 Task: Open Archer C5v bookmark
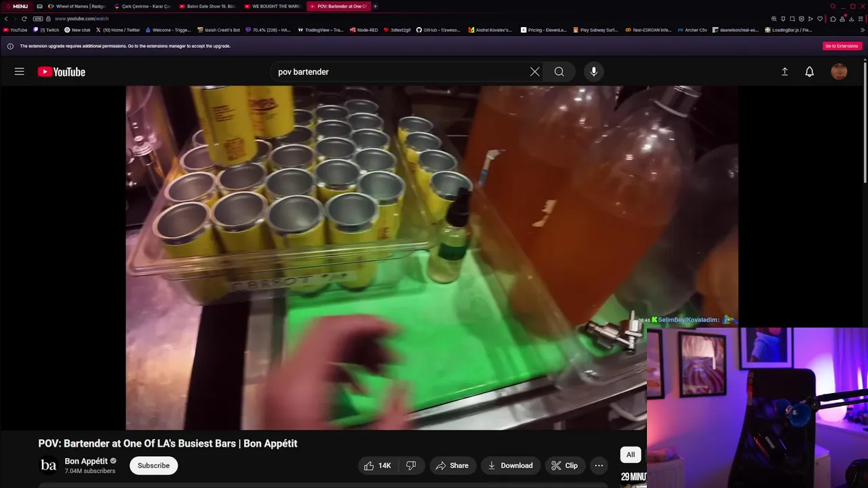[692, 30]
